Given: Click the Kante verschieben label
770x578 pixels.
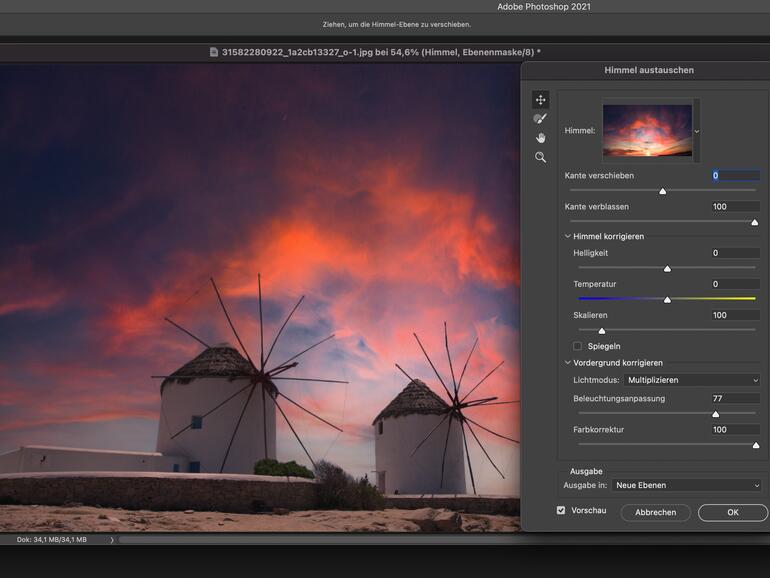Looking at the screenshot, I should [599, 175].
